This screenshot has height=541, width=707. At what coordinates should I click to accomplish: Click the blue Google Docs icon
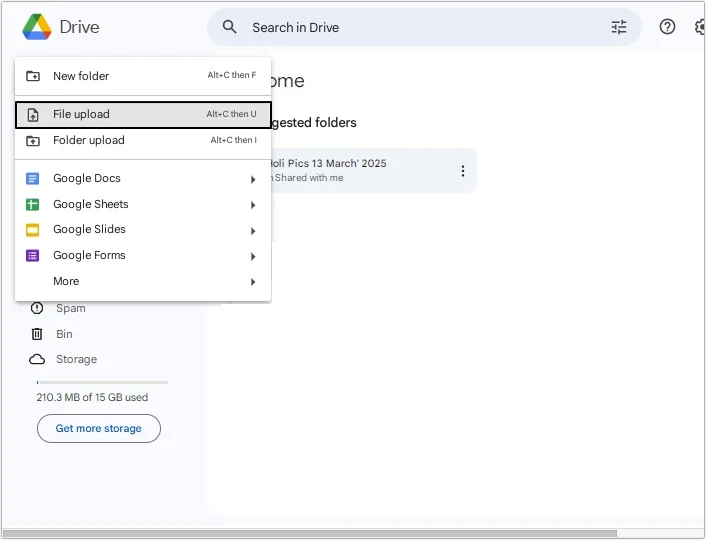(32, 179)
